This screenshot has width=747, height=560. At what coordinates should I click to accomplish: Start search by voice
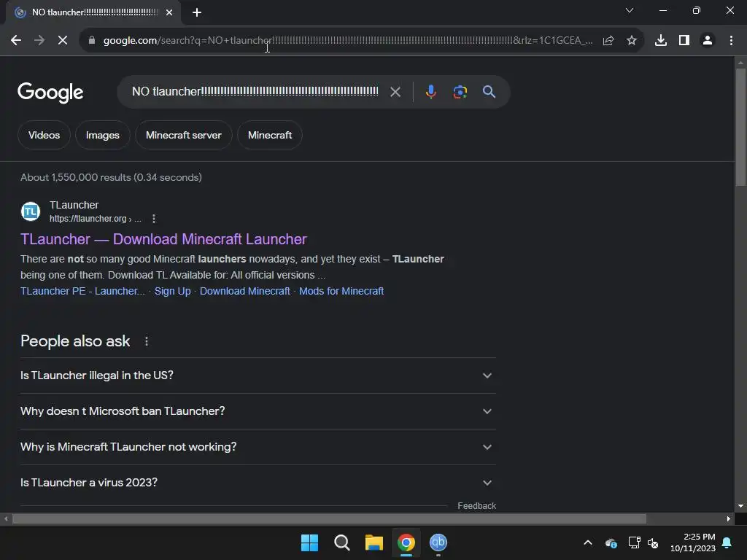pyautogui.click(x=430, y=91)
